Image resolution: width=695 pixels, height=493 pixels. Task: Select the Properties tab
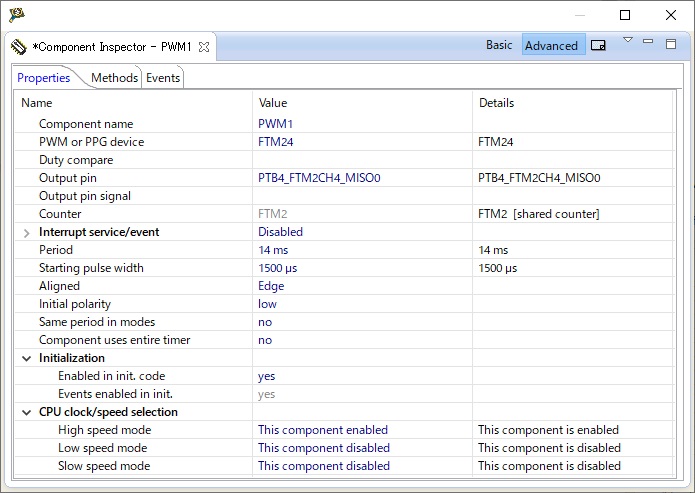pyautogui.click(x=43, y=78)
